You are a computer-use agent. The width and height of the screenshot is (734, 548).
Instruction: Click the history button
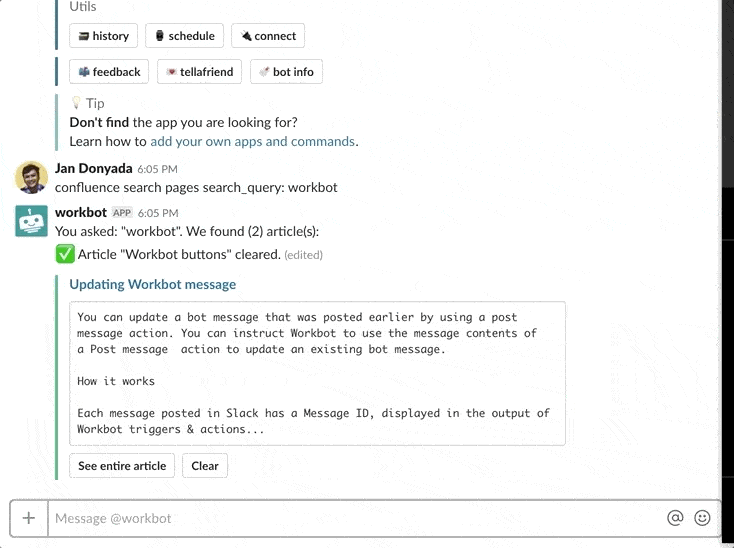[x=103, y=36]
